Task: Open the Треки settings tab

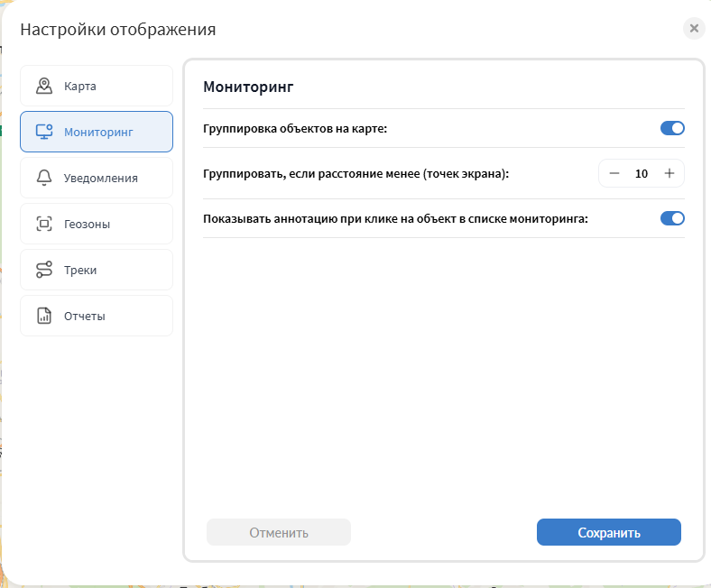Action: (97, 270)
